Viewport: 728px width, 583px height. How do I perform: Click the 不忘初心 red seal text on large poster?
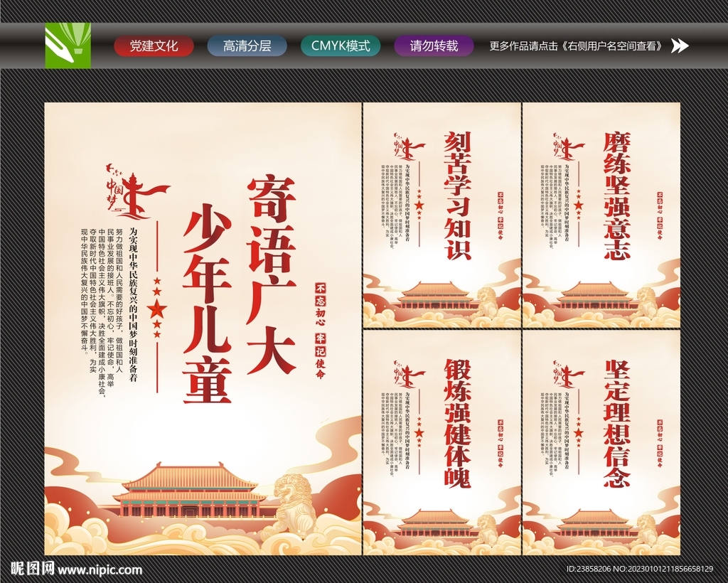pos(321,304)
